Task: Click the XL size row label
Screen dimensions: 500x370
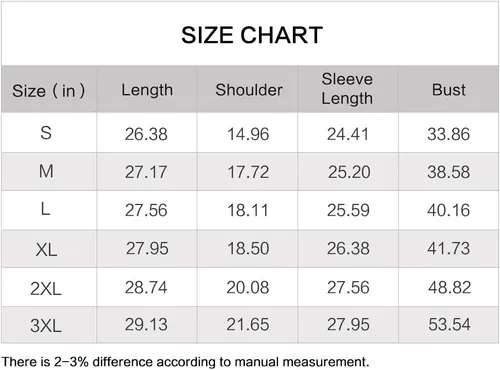Action: pyautogui.click(x=46, y=249)
